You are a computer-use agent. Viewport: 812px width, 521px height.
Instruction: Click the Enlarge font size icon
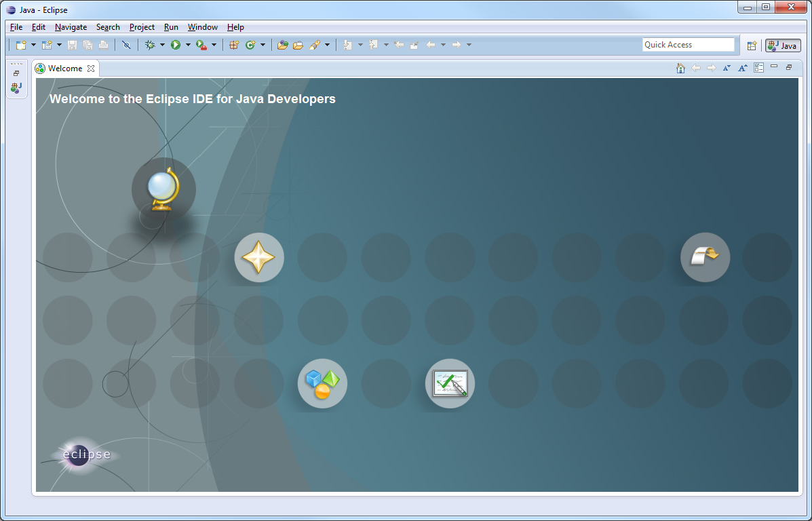tap(743, 68)
